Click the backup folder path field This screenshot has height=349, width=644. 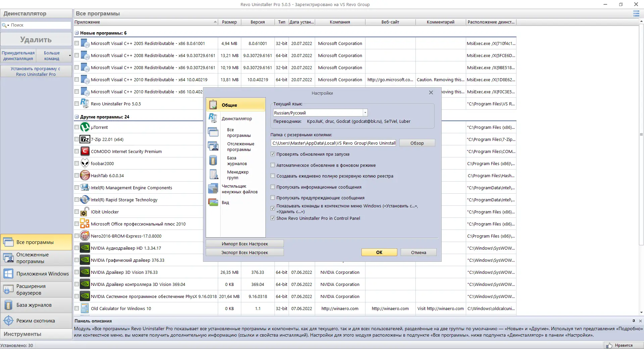click(x=334, y=143)
